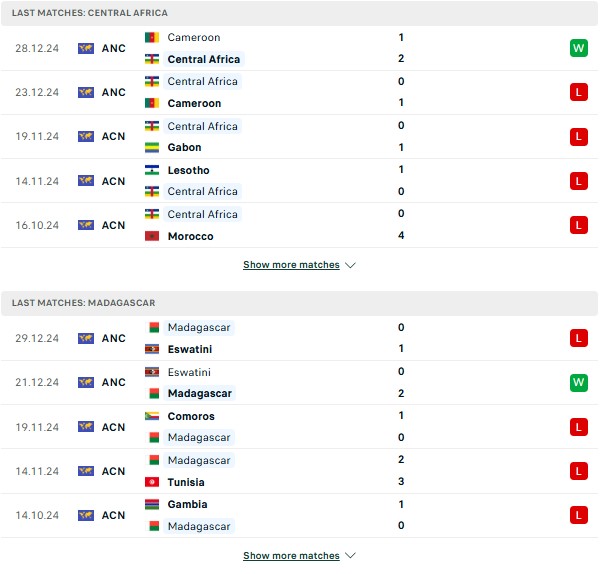The height and width of the screenshot is (574, 601).
Task: Click the green W badge for Cameroon match
Action: click(578, 48)
